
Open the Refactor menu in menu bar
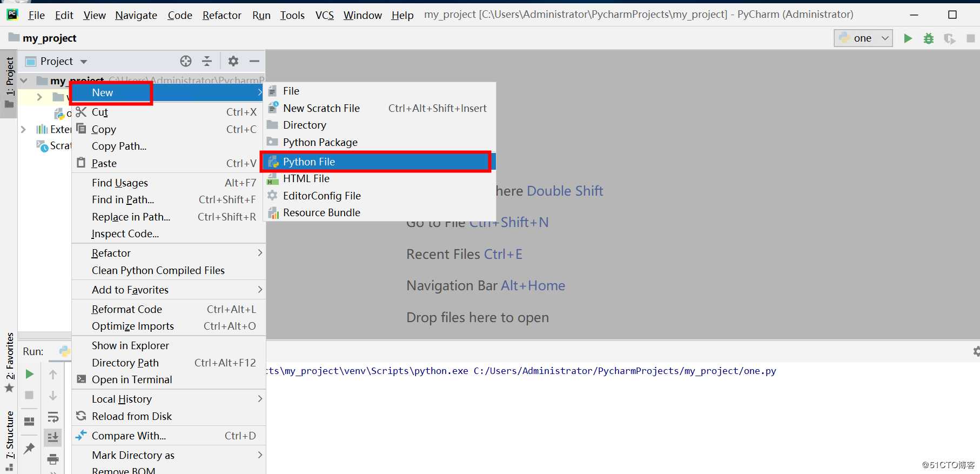click(x=221, y=15)
